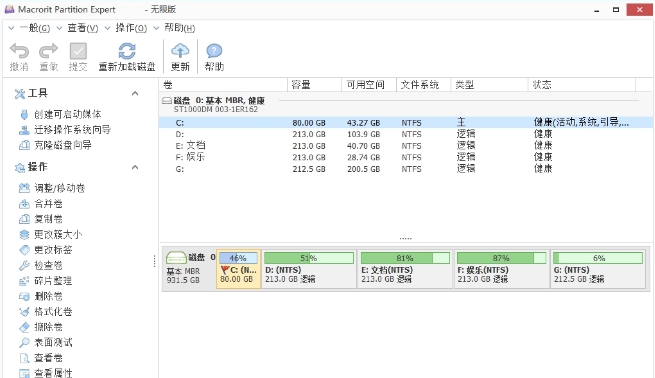Screen dimensions: 655x378
Task: Sort by the 卷 column header
Action: 223,85
